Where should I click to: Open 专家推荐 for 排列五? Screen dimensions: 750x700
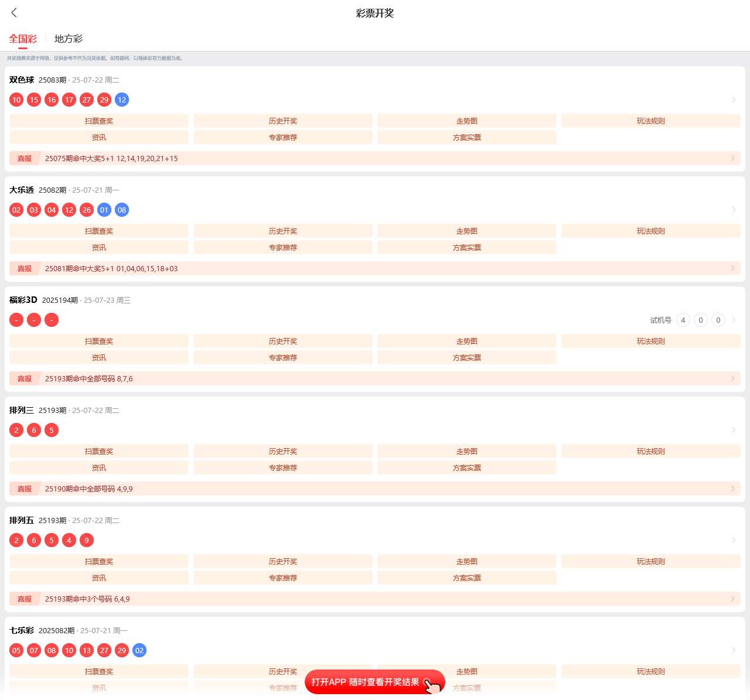[x=283, y=578]
